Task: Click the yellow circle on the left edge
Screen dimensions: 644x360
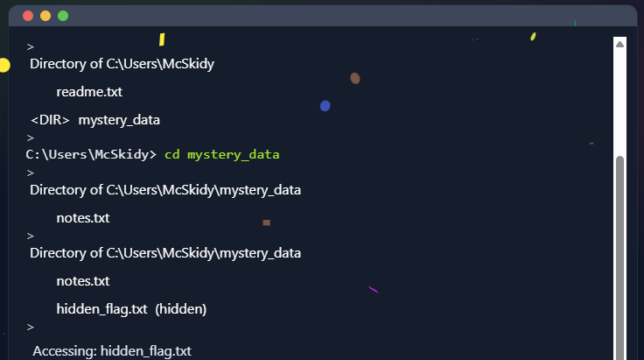Action: click(x=4, y=66)
